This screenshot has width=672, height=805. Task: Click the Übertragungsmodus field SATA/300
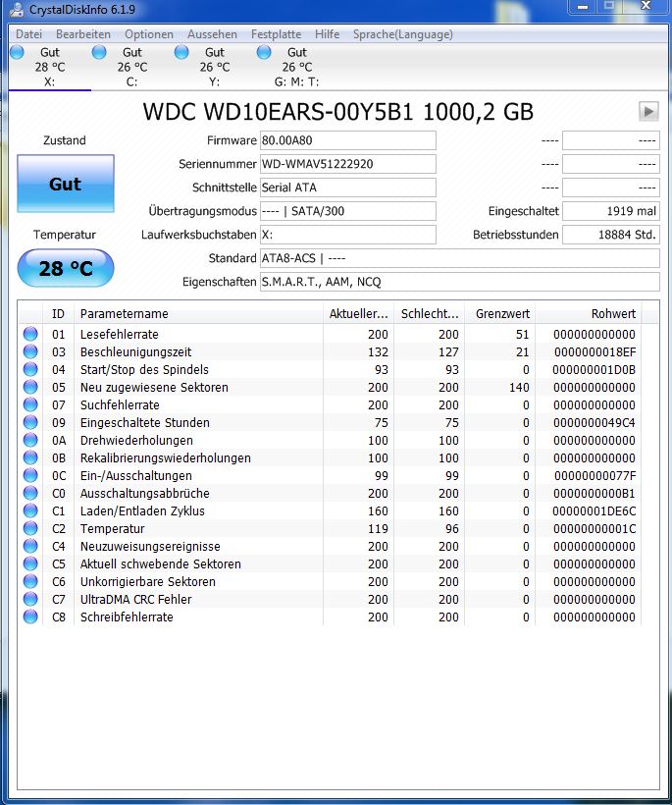[348, 211]
